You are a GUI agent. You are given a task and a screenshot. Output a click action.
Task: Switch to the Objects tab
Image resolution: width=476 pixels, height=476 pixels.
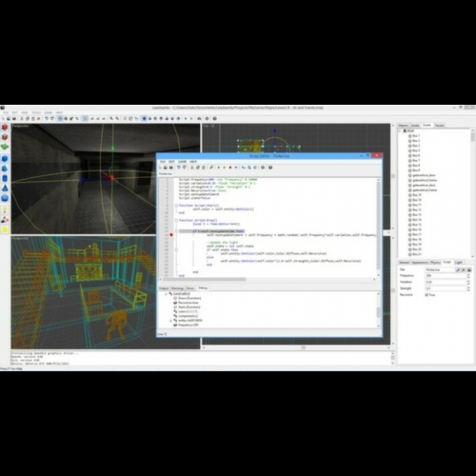click(403, 126)
